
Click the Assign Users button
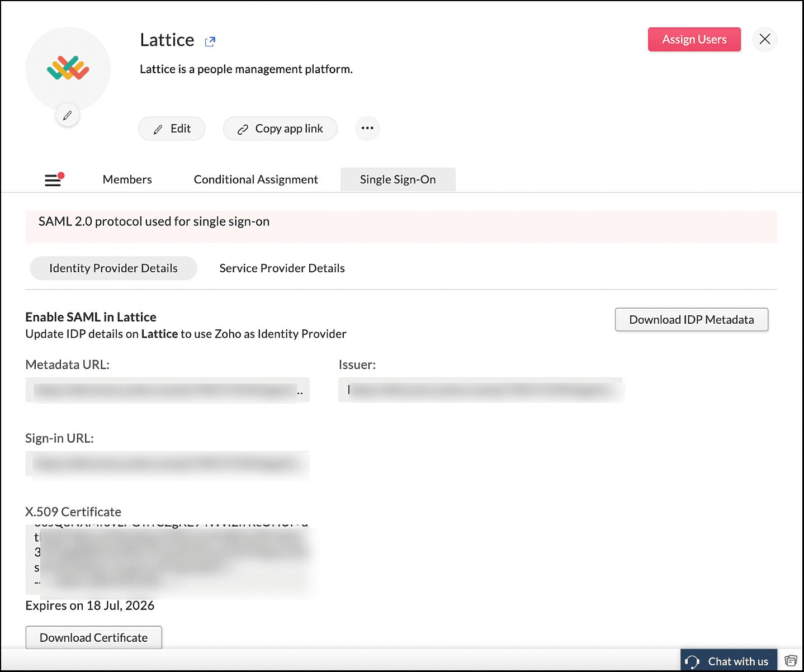(x=694, y=39)
